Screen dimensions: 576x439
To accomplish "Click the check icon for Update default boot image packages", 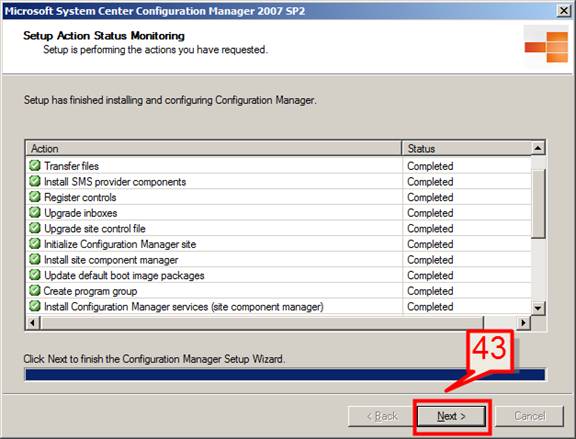I will [x=35, y=275].
